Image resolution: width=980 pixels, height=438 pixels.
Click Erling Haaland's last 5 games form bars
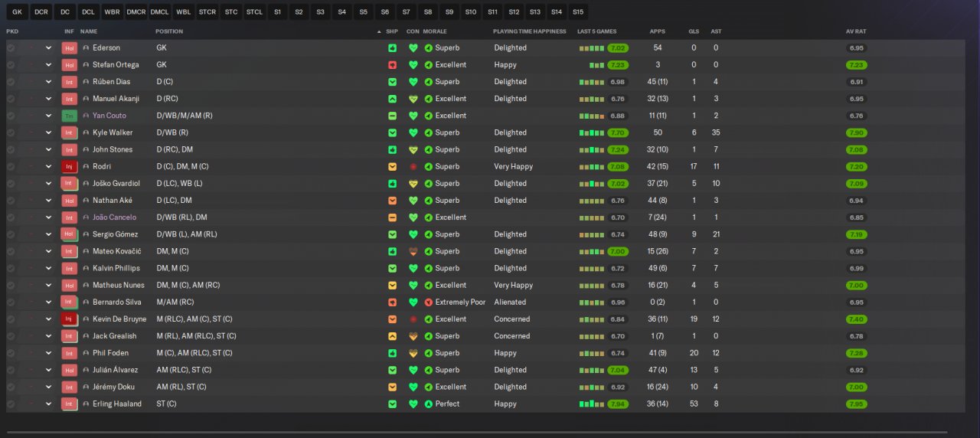click(592, 404)
